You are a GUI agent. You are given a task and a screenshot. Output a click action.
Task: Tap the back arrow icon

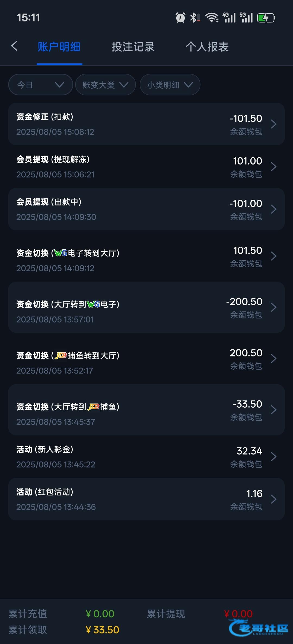[14, 46]
